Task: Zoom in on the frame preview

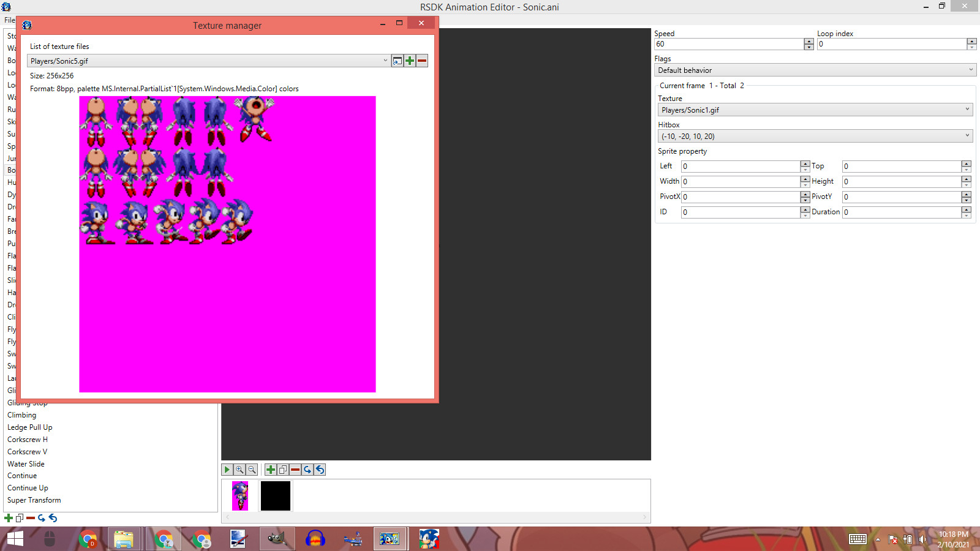Action: tap(239, 470)
